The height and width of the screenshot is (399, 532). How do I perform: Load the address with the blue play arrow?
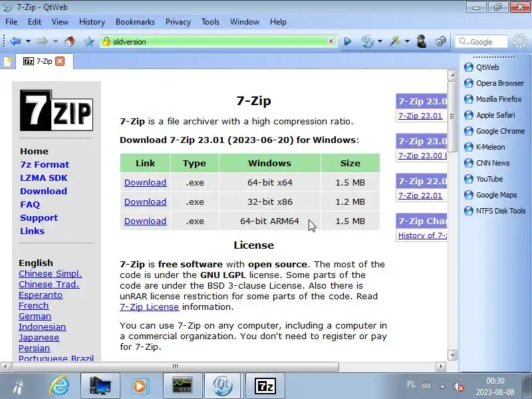point(347,41)
